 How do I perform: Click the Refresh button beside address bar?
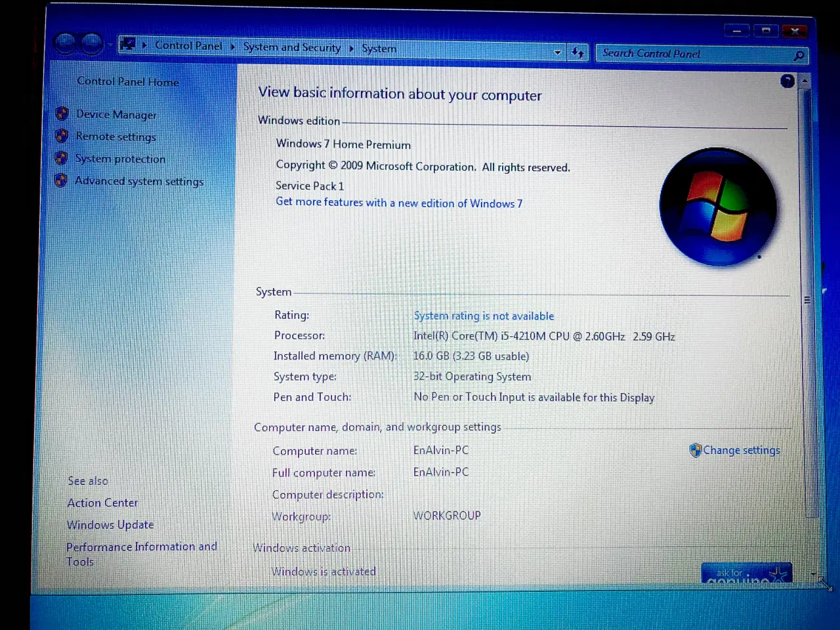pos(577,52)
